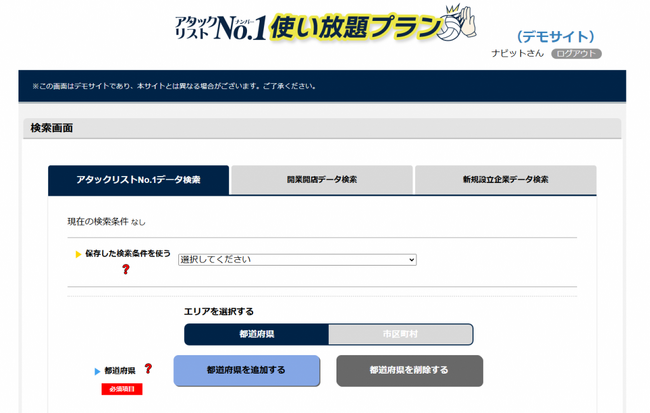
Task: Click the ログアウト button
Action: pyautogui.click(x=576, y=53)
